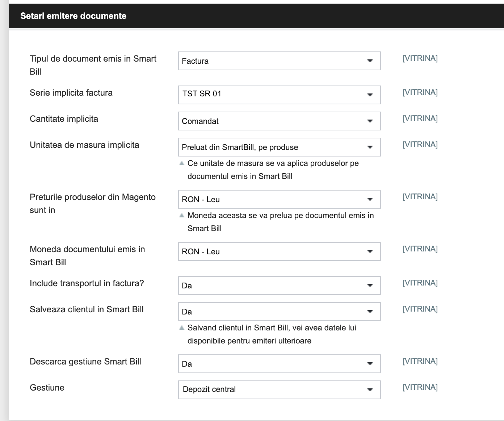The height and width of the screenshot is (421, 504).
Task: Click the [VITRINA] scope text beside Factura
Action: pos(420,58)
